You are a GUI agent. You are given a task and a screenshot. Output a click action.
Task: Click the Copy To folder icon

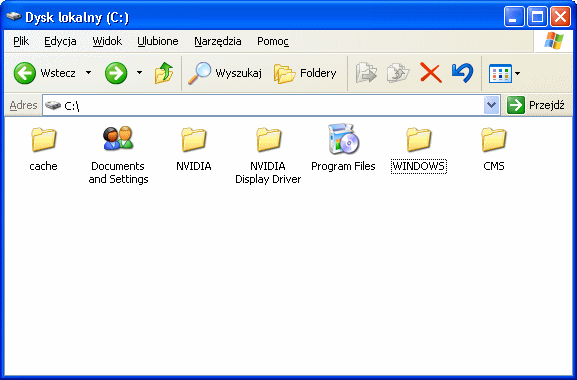click(398, 73)
